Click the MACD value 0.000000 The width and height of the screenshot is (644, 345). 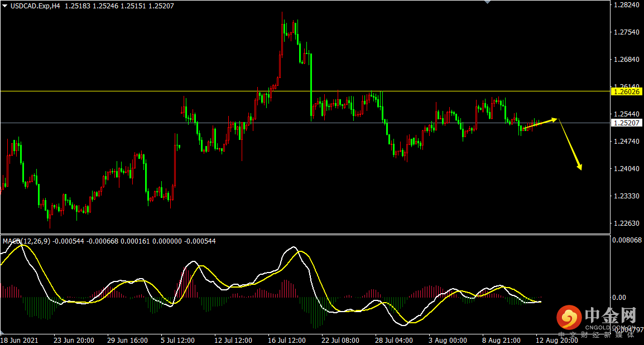[167, 241]
